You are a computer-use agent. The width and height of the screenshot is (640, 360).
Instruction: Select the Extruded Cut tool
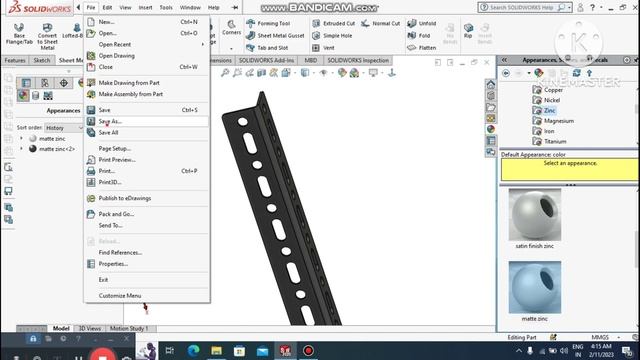pyautogui.click(x=334, y=23)
